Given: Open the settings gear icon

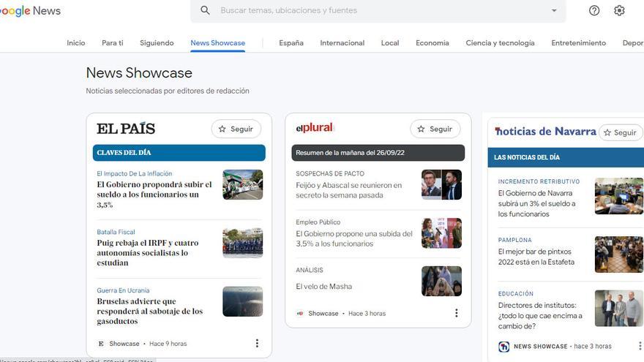Looking at the screenshot, I should pyautogui.click(x=619, y=10).
